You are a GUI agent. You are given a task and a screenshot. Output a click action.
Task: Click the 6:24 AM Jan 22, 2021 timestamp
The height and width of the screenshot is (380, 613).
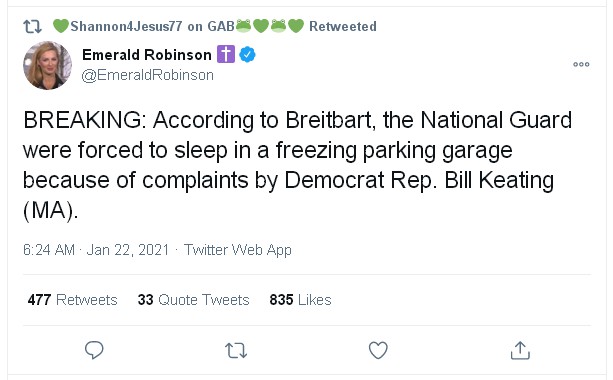pos(96,250)
